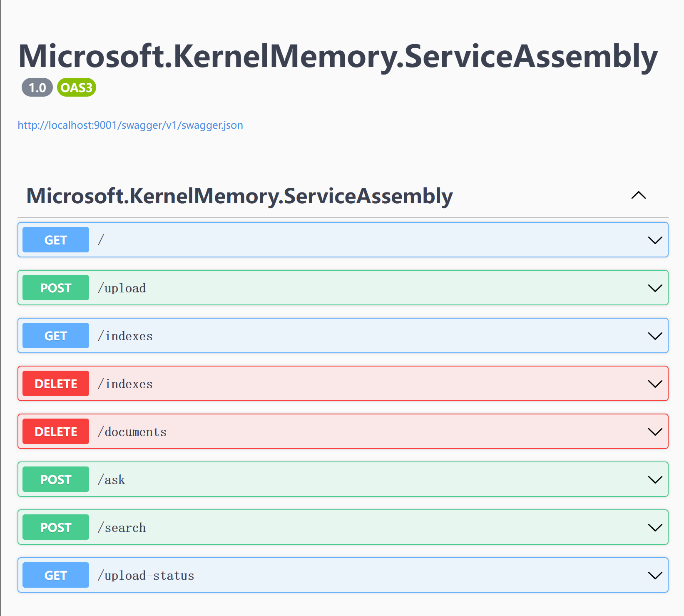
Task: Click the POST badge for /upload
Action: [x=56, y=288]
